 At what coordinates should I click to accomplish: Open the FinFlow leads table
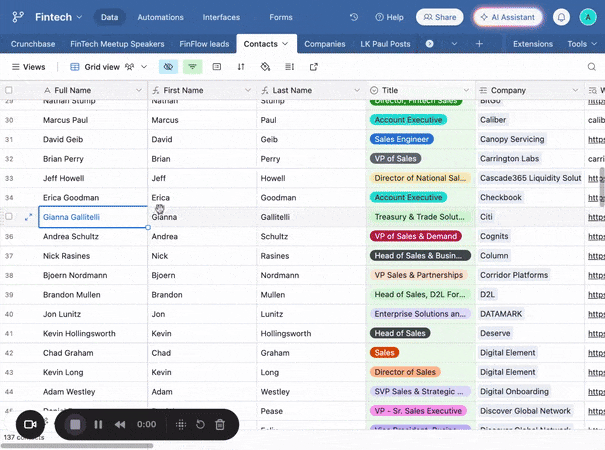204,44
